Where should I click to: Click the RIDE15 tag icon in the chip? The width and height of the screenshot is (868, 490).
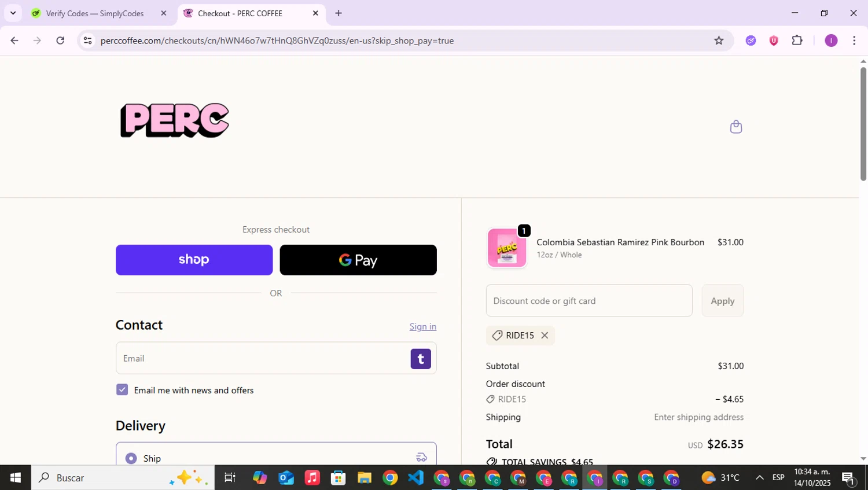click(x=497, y=336)
